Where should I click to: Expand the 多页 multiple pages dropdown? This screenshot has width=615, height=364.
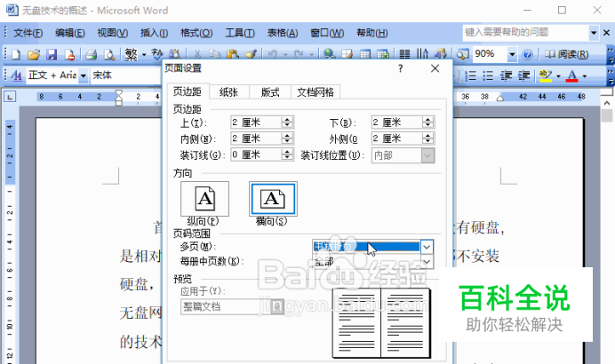[427, 247]
